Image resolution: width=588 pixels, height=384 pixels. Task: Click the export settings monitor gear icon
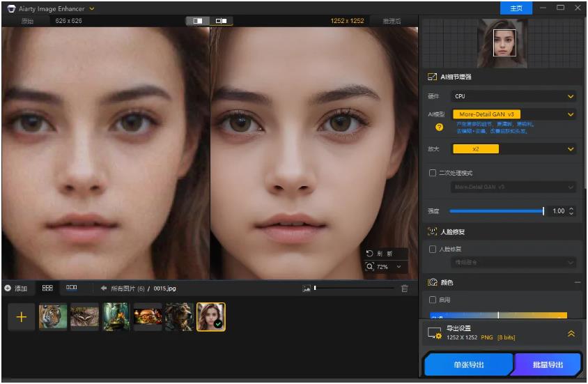point(435,333)
